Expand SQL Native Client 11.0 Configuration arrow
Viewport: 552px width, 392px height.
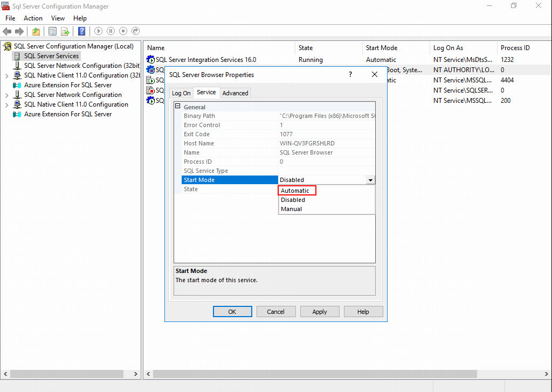tap(6, 105)
